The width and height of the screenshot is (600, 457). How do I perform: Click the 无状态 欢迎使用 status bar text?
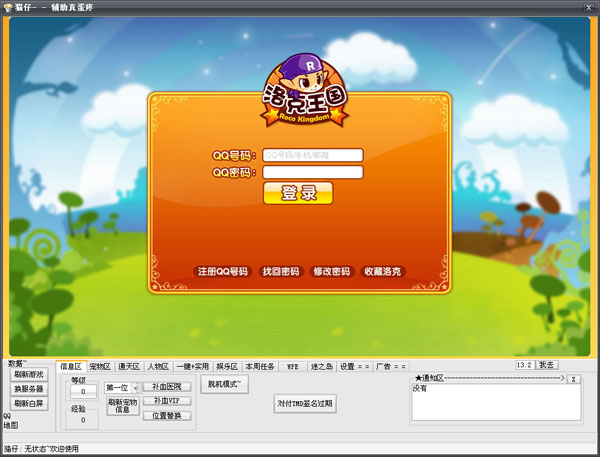(x=52, y=449)
